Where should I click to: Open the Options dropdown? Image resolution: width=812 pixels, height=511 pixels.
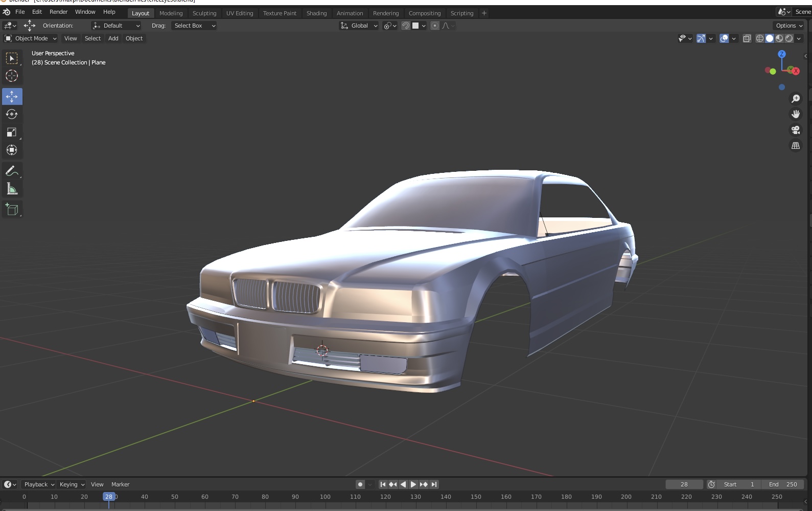[x=789, y=26]
